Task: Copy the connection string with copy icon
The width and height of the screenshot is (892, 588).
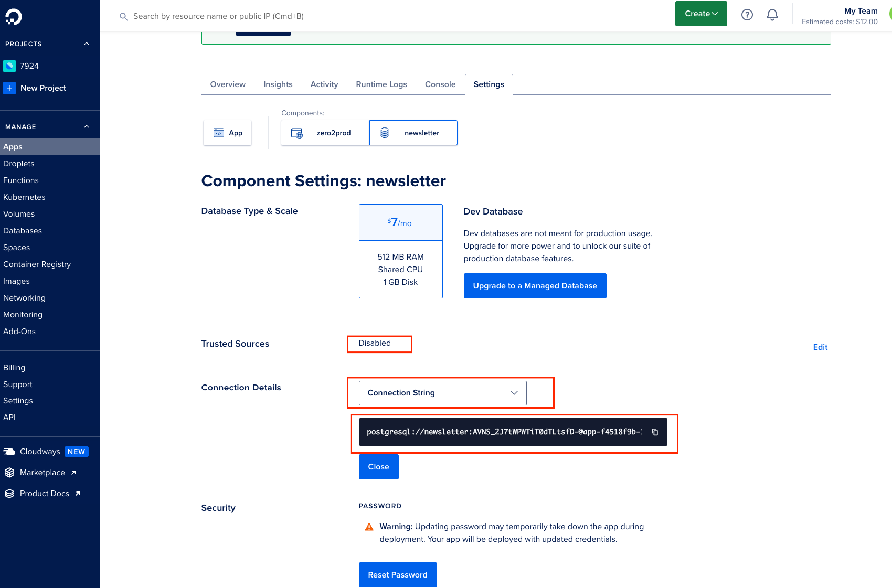Action: pos(655,432)
